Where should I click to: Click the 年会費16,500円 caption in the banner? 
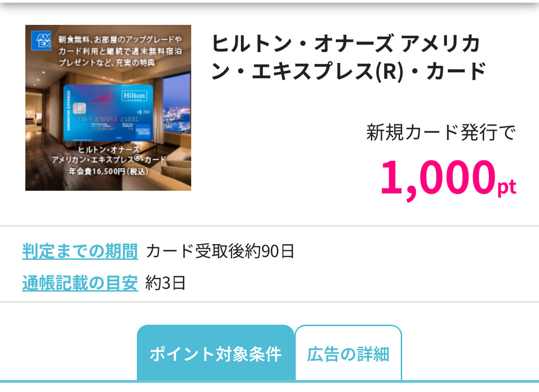tap(109, 171)
